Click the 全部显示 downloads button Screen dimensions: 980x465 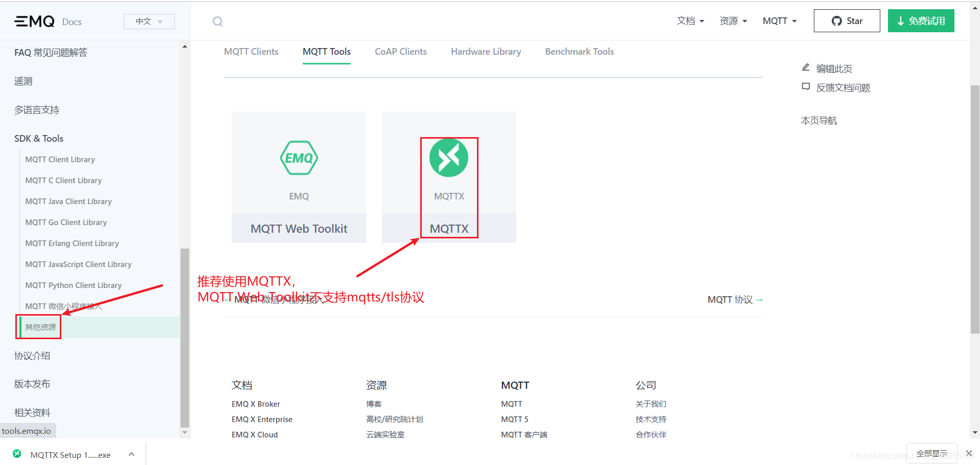(931, 453)
